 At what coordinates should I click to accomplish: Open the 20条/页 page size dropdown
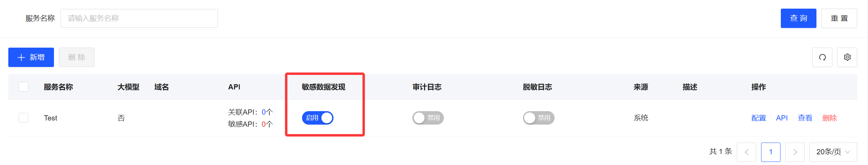(x=833, y=152)
